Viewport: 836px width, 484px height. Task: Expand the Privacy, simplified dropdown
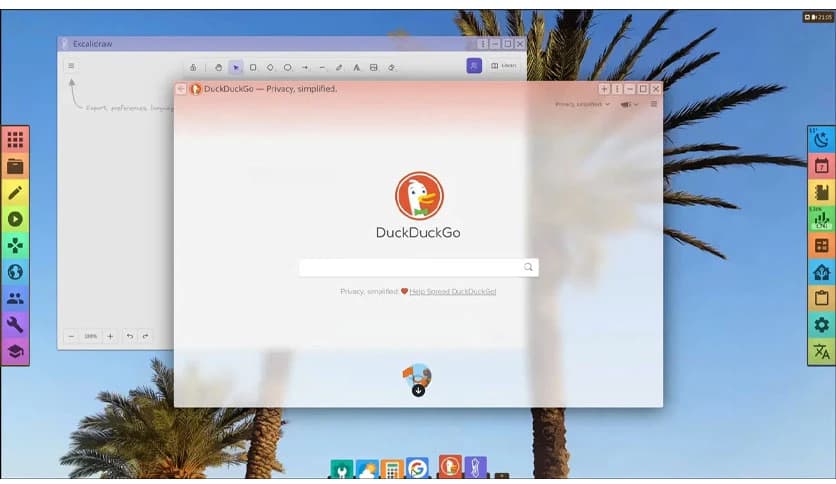point(582,104)
